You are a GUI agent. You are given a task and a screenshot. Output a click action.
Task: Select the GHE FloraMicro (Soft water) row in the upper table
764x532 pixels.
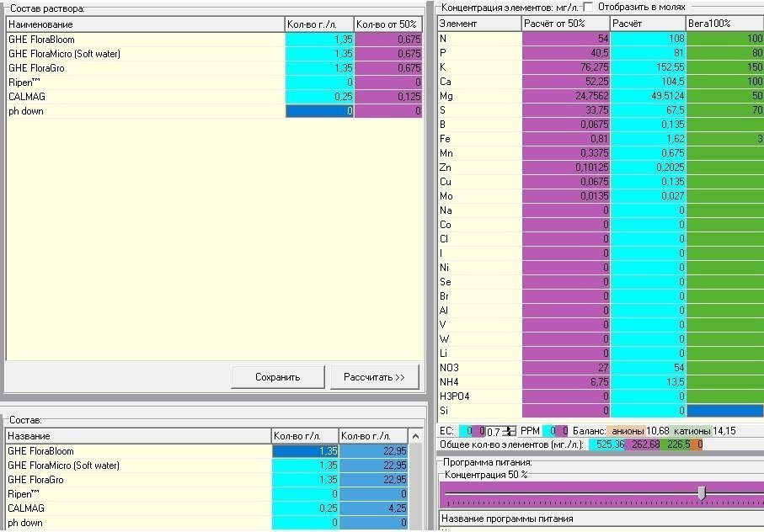point(215,54)
